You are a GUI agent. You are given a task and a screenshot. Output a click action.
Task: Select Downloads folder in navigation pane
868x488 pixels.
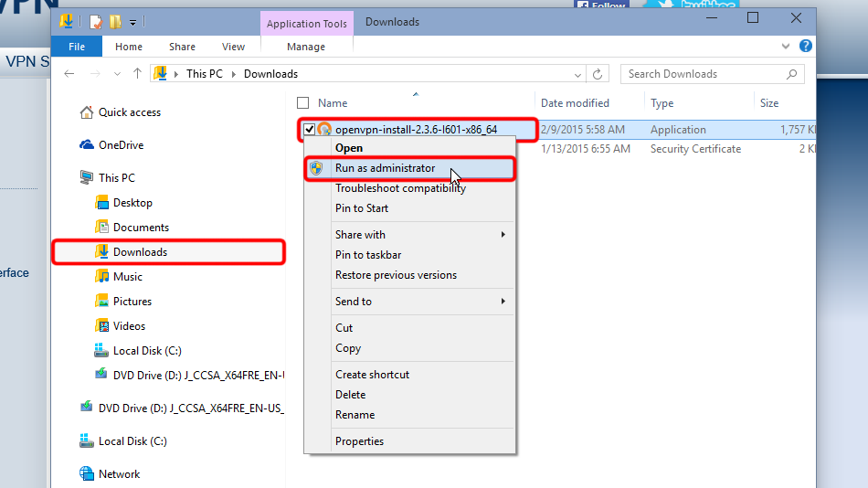[x=140, y=251]
